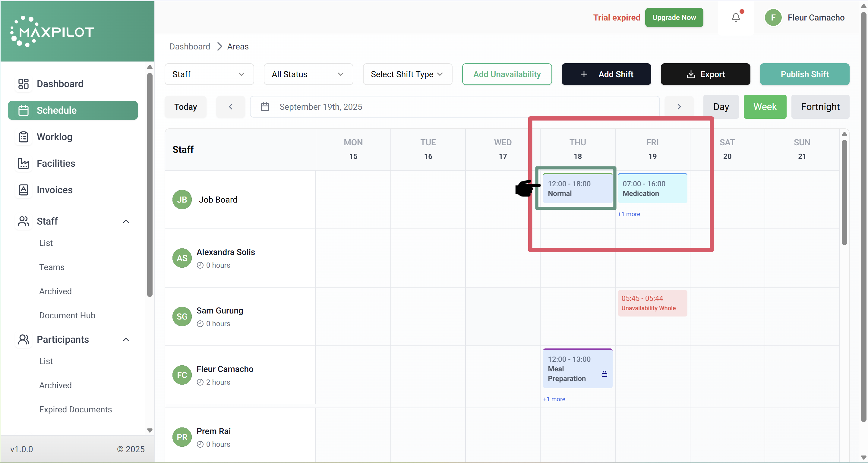Click the schedule grid vertical scrollbar
The width and height of the screenshot is (868, 463).
tap(844, 192)
